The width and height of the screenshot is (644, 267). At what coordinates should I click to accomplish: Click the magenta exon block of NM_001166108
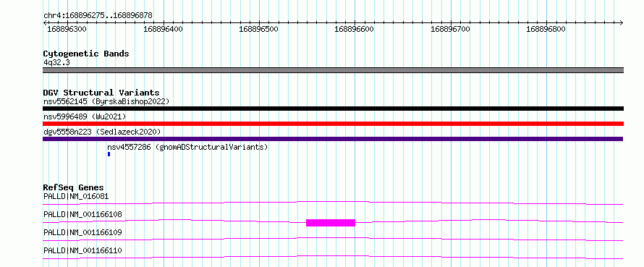331,223
